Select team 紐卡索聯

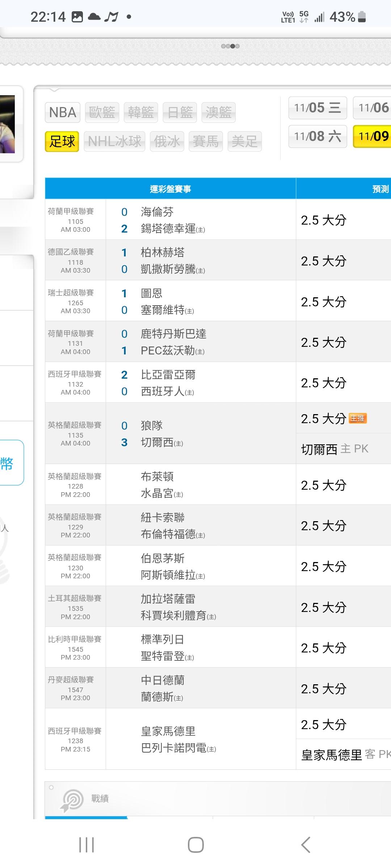tap(163, 518)
